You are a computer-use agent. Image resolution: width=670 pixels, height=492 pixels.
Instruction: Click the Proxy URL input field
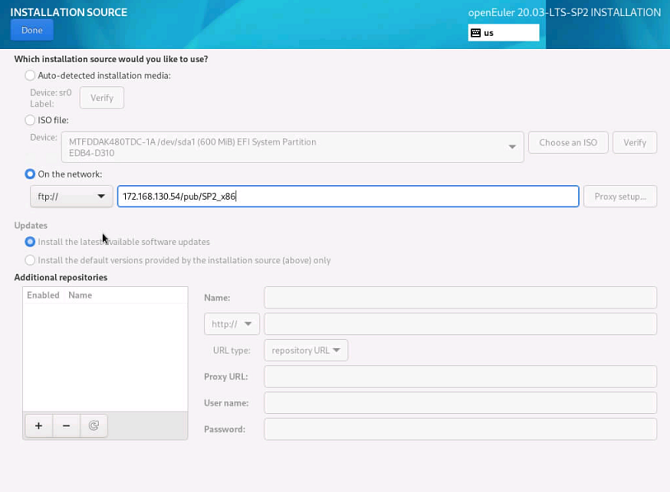coord(459,377)
